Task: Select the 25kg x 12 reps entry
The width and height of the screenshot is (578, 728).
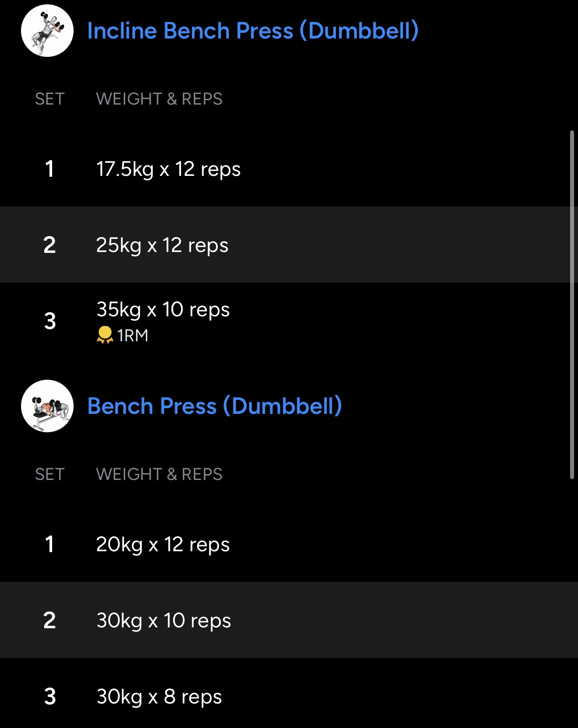Action: [162, 245]
